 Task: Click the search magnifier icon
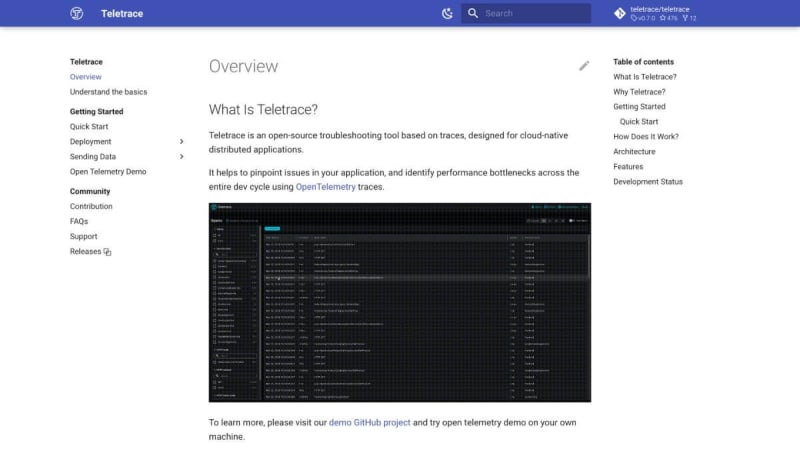click(x=473, y=13)
